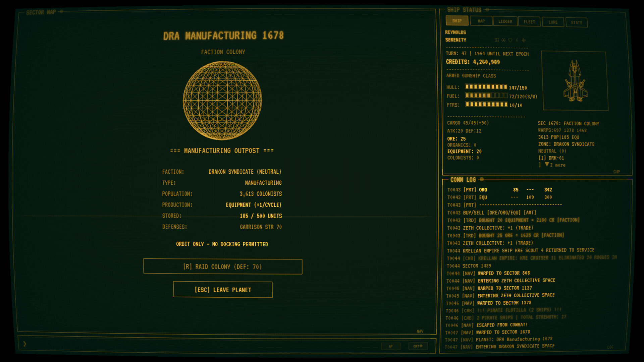The image size is (644, 362).
Task: Click the gunship wireframe thumbnail
Action: pos(575,81)
